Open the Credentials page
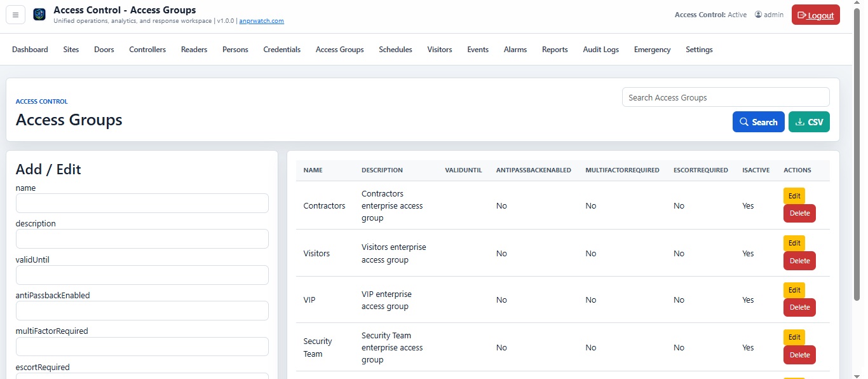This screenshot has height=379, width=868. tap(282, 50)
